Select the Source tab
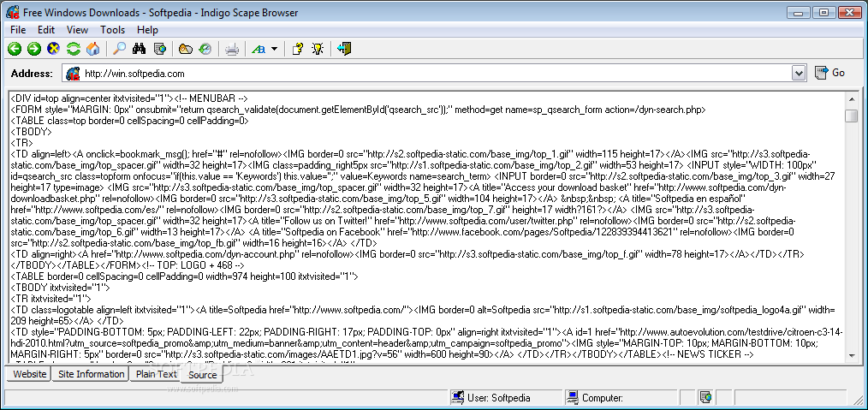The width and height of the screenshot is (868, 410). coord(202,375)
